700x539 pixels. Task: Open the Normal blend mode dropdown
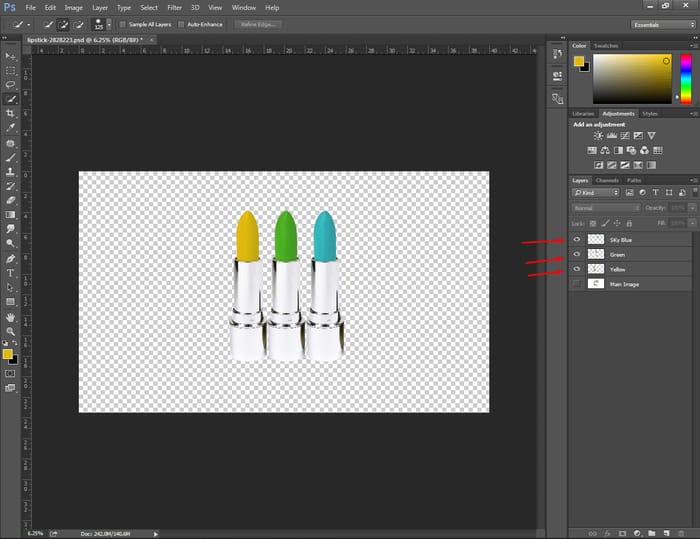pos(606,208)
